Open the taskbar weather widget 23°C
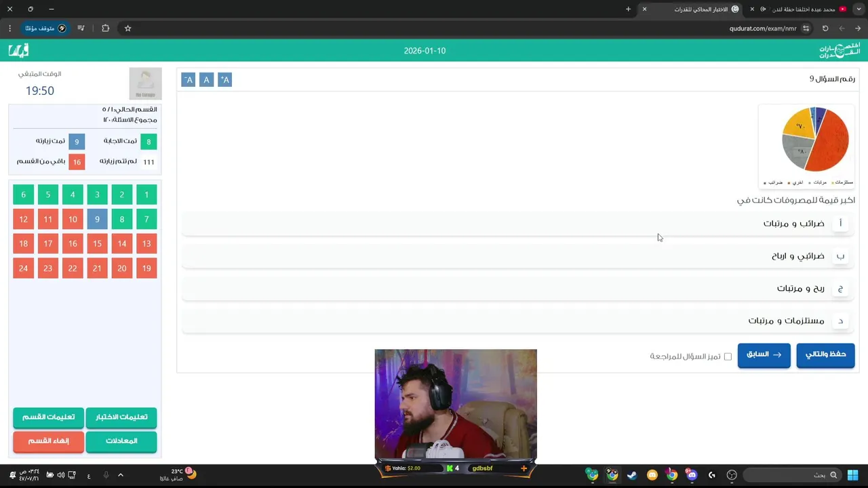The width and height of the screenshot is (868, 488). click(178, 474)
